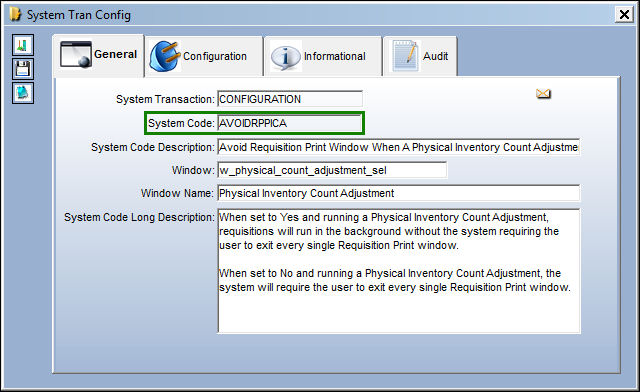Image resolution: width=640 pixels, height=392 pixels.
Task: Click the envelope mail icon
Action: tap(543, 94)
